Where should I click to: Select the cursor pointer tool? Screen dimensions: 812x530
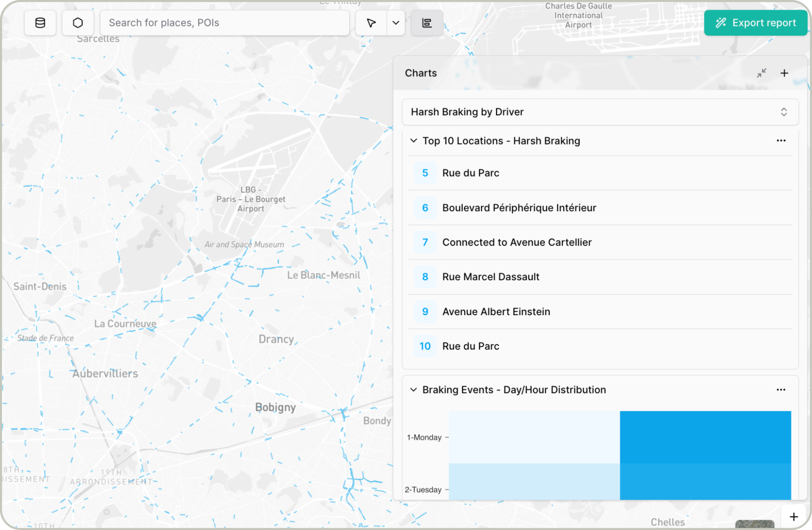pyautogui.click(x=371, y=23)
